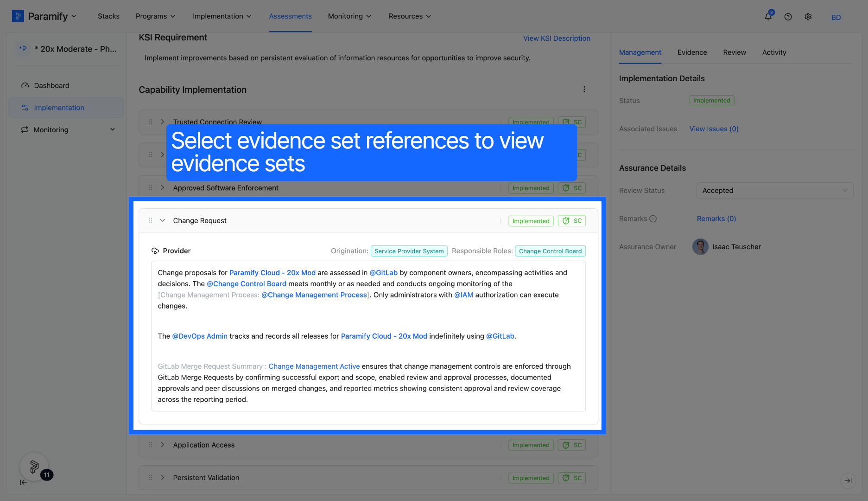Click the SC shield badge on Approved Software Enforcement

pos(572,188)
